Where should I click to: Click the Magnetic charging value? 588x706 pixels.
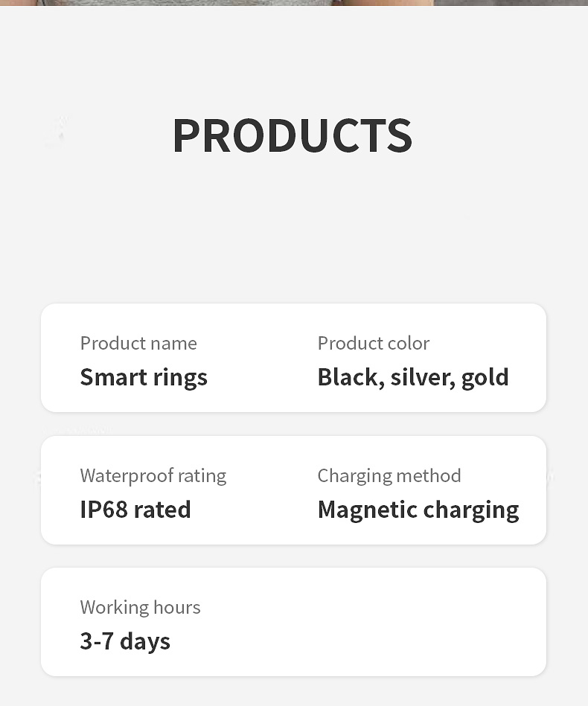point(418,510)
